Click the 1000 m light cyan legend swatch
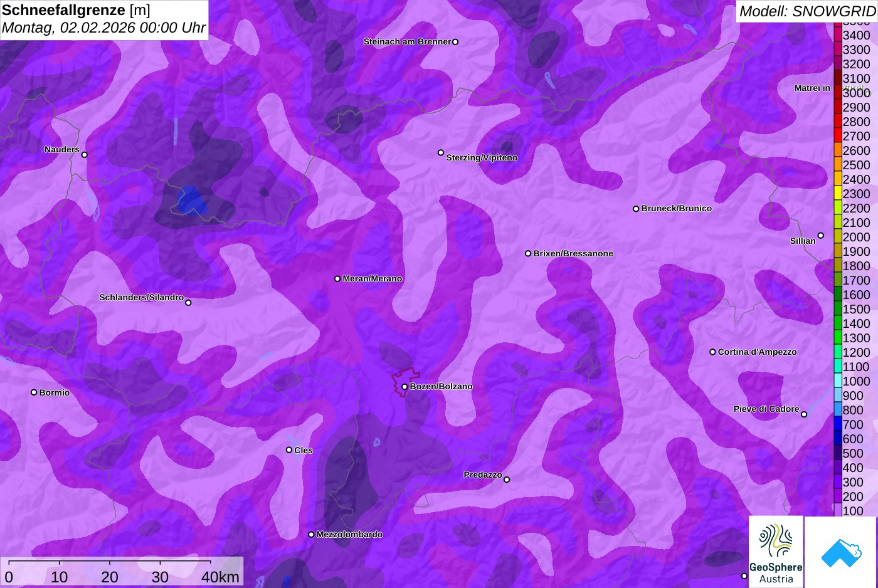The height and width of the screenshot is (588, 878). [x=838, y=380]
